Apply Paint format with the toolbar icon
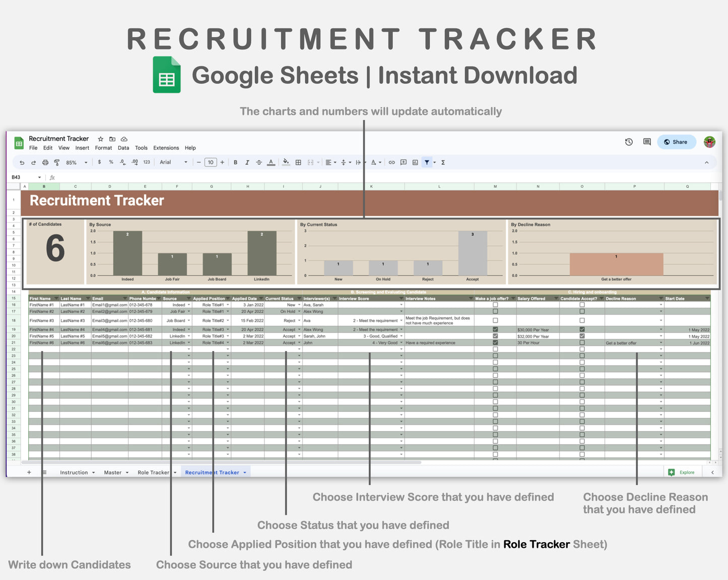 point(57,162)
